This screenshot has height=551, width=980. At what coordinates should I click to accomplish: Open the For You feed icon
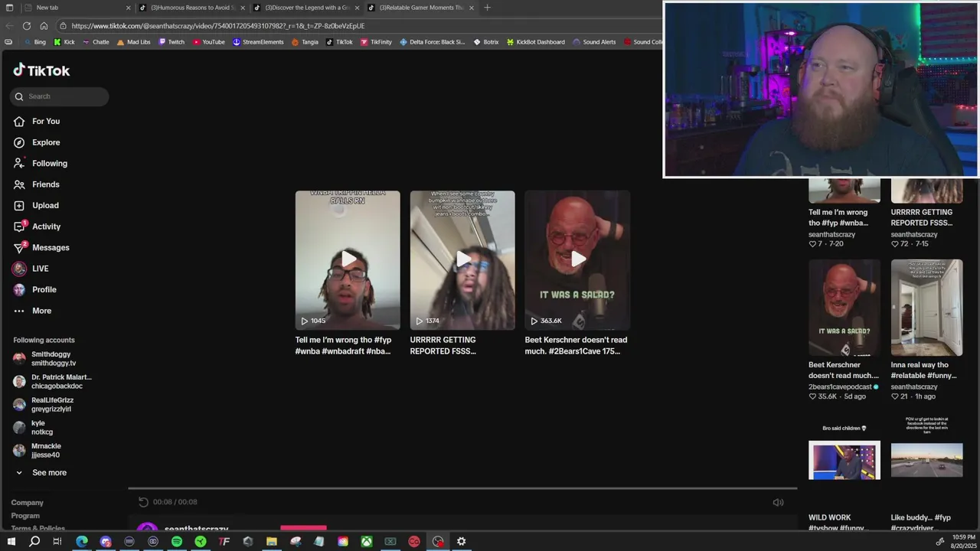point(19,121)
